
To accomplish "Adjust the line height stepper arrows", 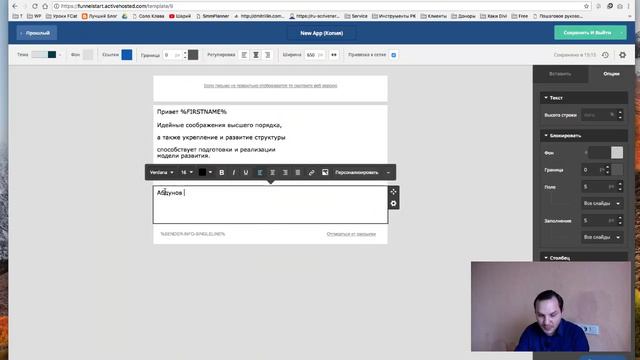I will tap(620, 115).
